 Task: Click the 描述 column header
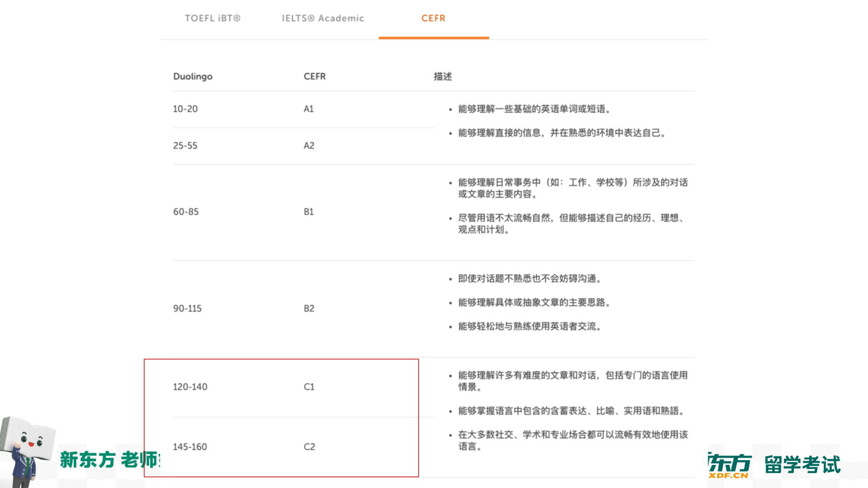tap(443, 76)
